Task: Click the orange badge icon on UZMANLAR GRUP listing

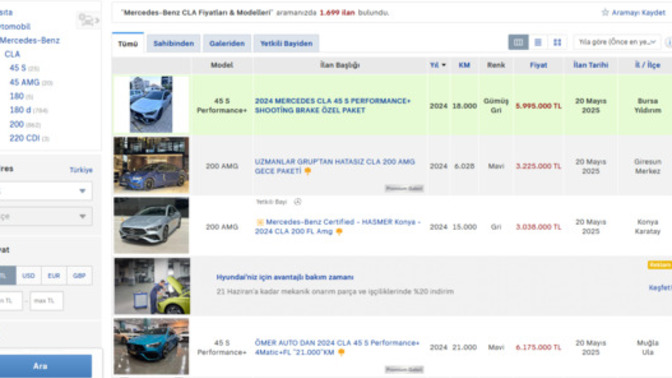Action: (308, 171)
